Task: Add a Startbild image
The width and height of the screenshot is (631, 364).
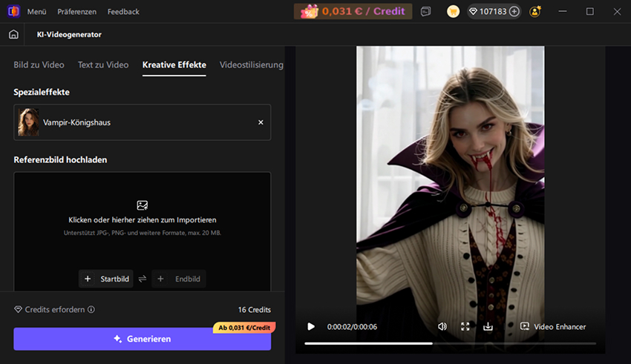Action: [106, 279]
